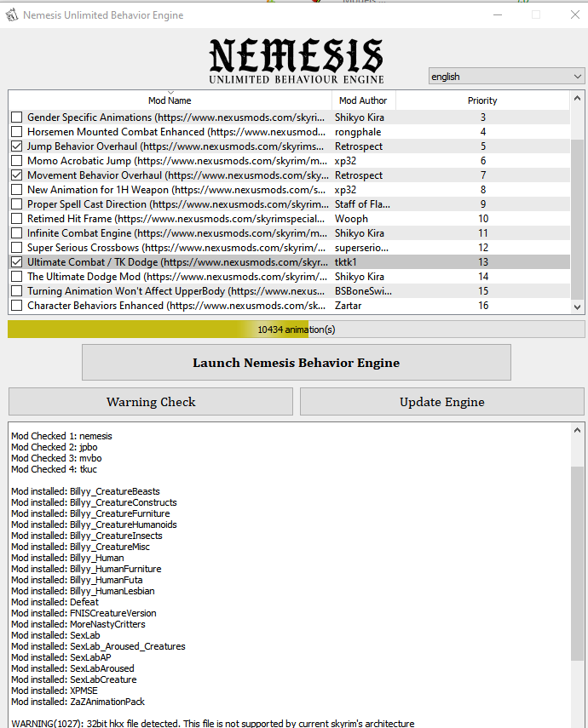Screen dimensions: 588x728
Task: Select author cell rongphale
Action: click(x=358, y=132)
